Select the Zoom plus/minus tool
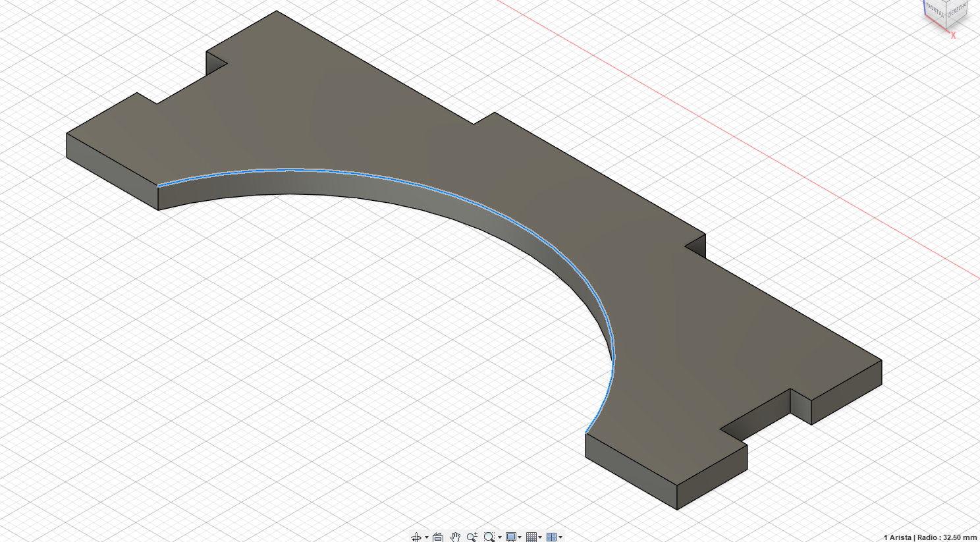Screen dimensions: 980x542 [472, 537]
